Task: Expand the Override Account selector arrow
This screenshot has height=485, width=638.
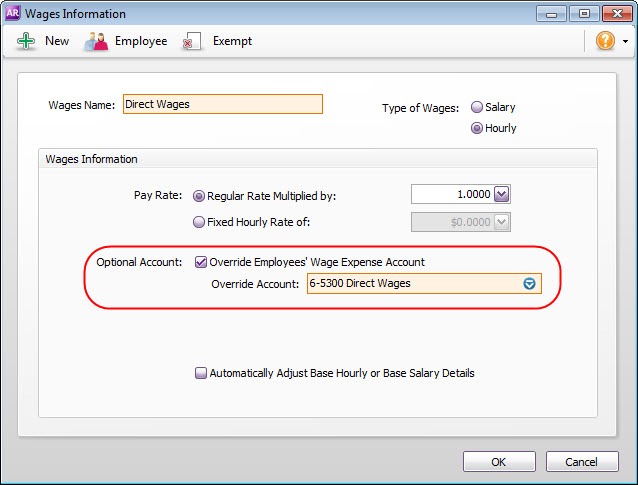Action: click(x=530, y=283)
